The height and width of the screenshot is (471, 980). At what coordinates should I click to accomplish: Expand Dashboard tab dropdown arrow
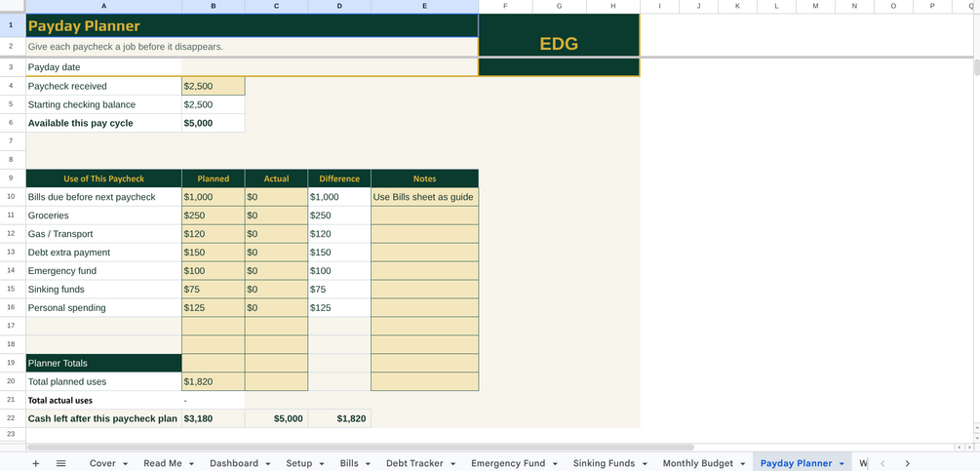(x=267, y=463)
